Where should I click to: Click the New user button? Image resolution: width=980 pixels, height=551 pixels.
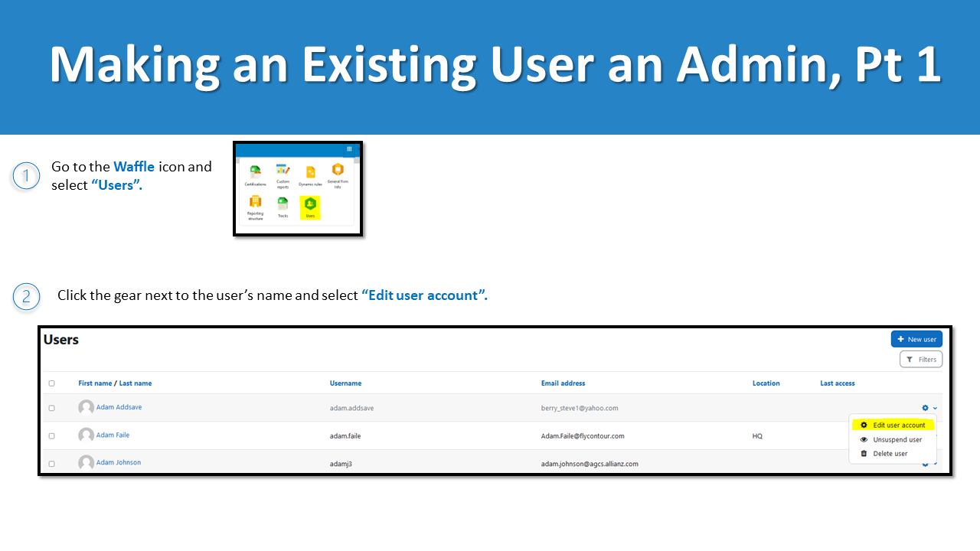point(916,338)
